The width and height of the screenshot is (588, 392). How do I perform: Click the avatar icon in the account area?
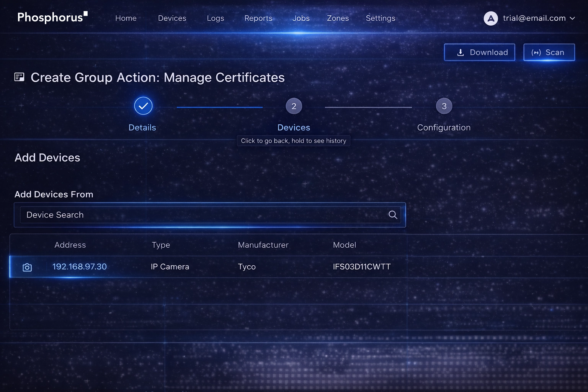[491, 18]
